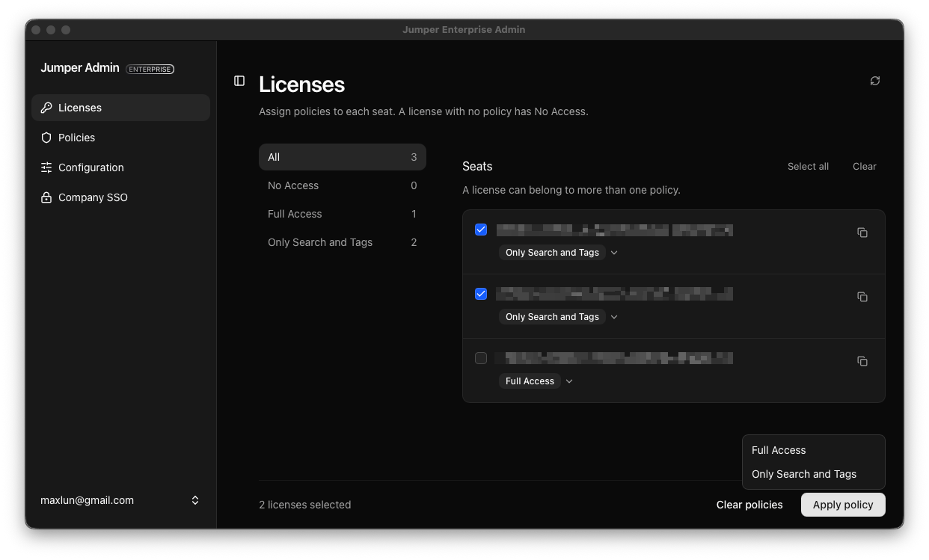Toggle the sidebar panel icon
Screen dimensions: 929x560
[x=239, y=81]
